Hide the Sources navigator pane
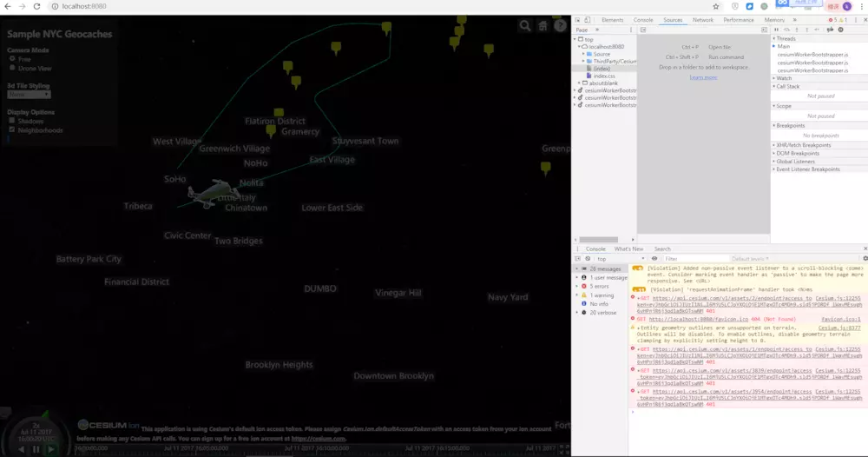 [x=643, y=30]
